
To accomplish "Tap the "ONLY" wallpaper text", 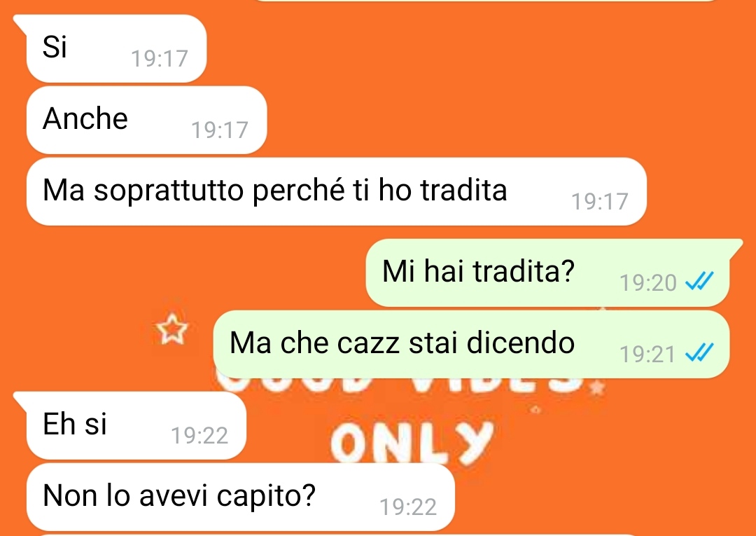I will 412,443.
